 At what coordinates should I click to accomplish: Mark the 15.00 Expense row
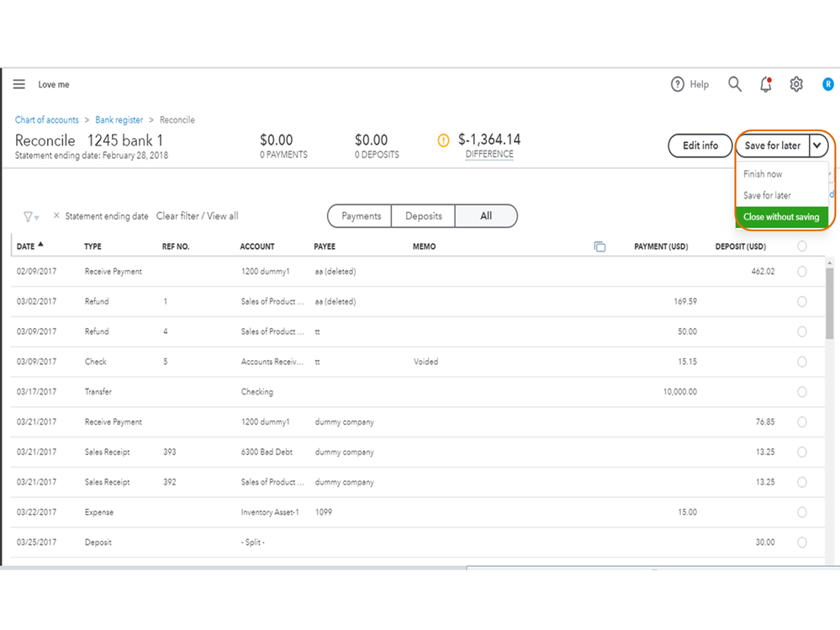coord(801,512)
